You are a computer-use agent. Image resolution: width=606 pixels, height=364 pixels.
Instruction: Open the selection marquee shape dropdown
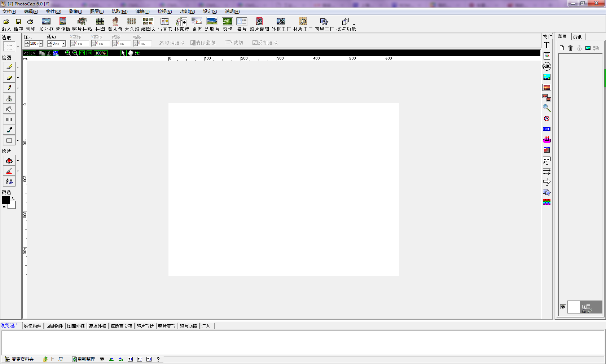(x=18, y=47)
